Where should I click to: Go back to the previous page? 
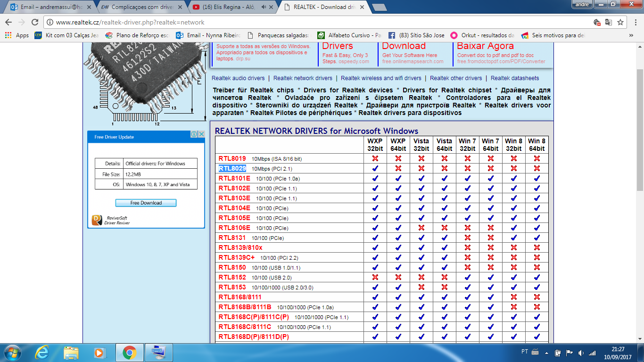point(8,22)
